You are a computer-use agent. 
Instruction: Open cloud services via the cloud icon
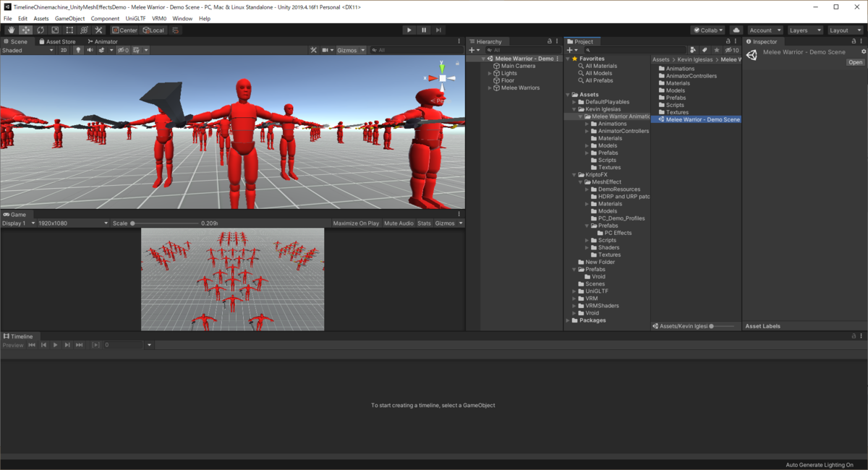(736, 30)
